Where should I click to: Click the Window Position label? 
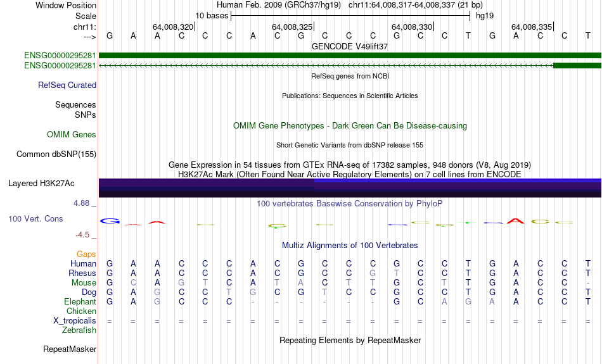[66, 5]
